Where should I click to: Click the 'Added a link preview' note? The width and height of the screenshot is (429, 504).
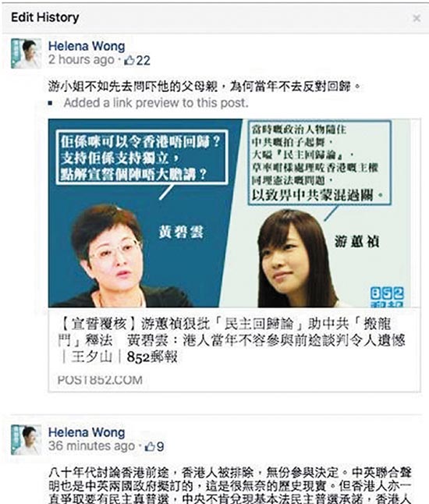156,103
